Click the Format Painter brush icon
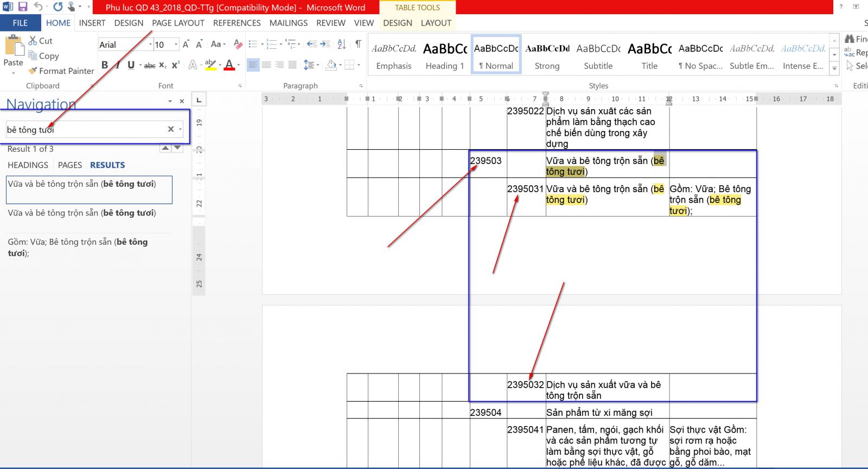 (x=33, y=71)
